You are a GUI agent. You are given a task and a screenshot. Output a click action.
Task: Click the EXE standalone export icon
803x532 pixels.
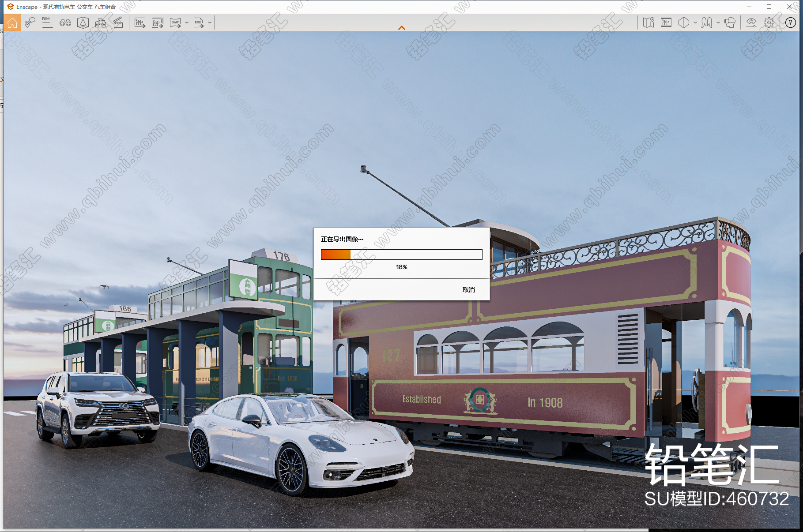[x=199, y=22]
